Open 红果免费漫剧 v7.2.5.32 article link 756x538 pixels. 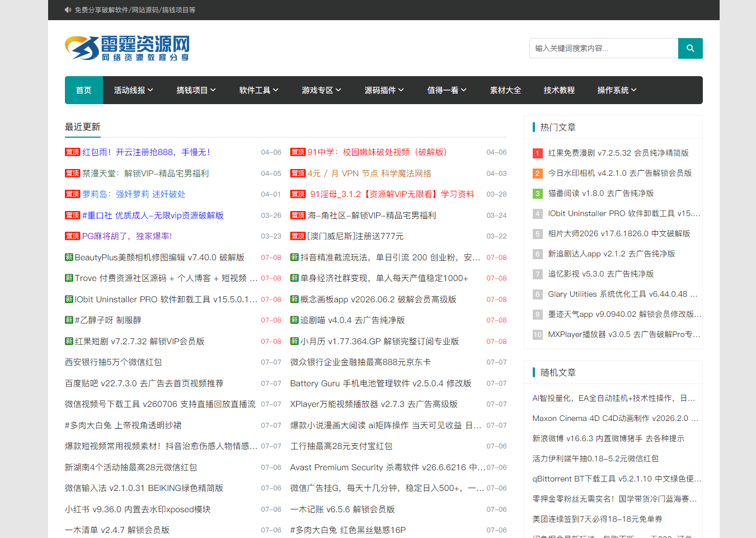click(x=618, y=153)
